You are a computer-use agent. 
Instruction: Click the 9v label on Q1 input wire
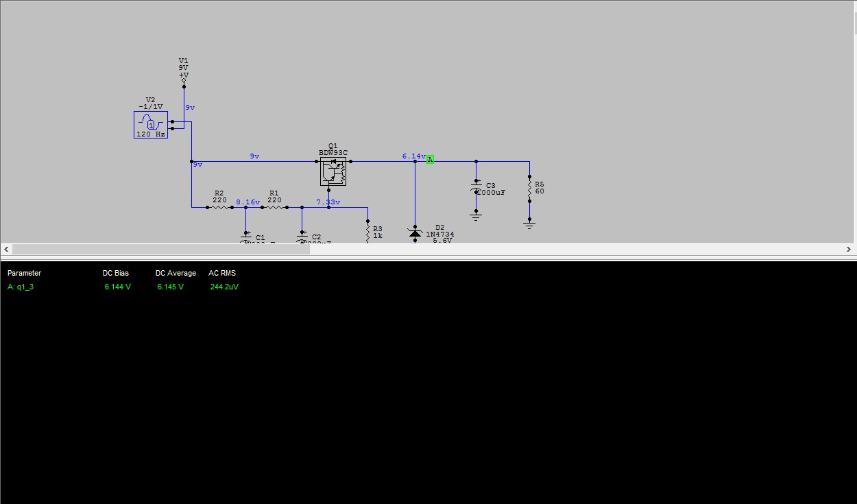click(254, 156)
